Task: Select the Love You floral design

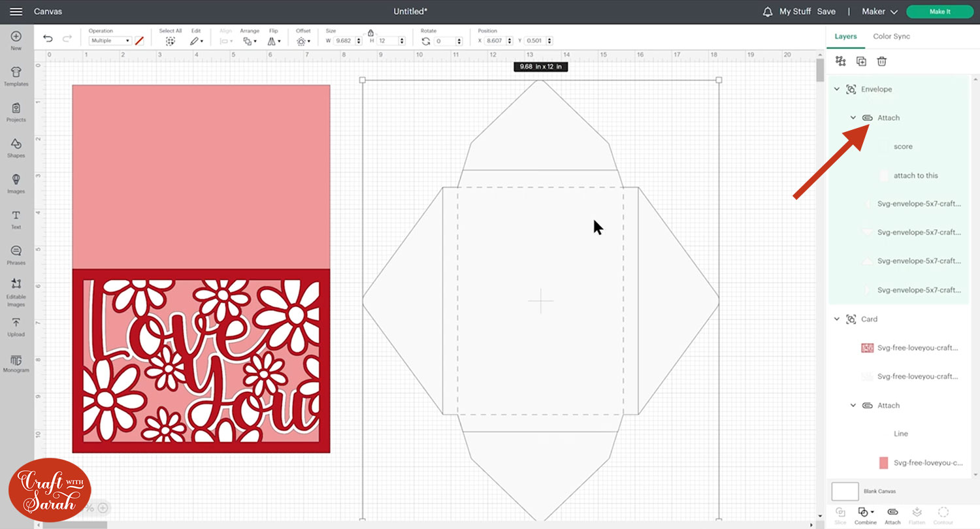Action: point(201,361)
